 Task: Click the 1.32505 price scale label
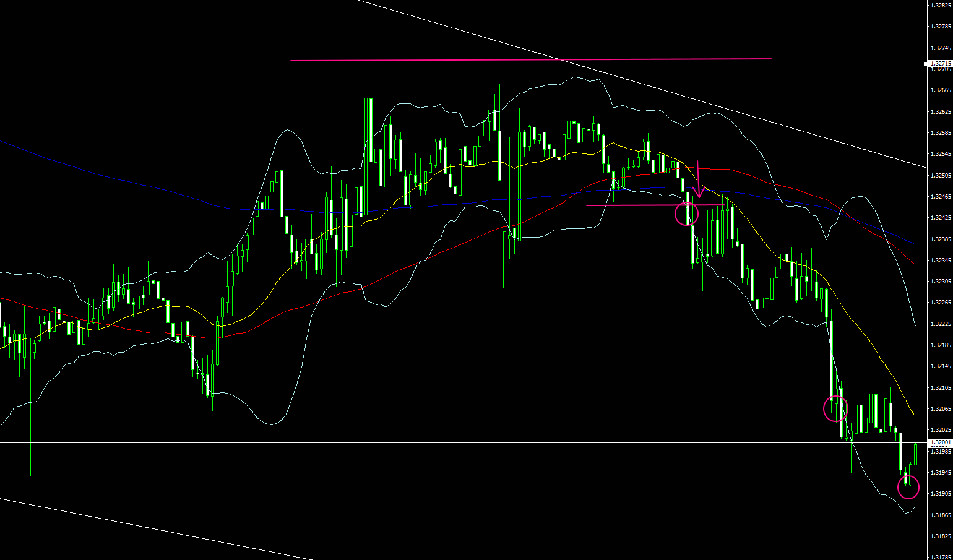pyautogui.click(x=941, y=176)
